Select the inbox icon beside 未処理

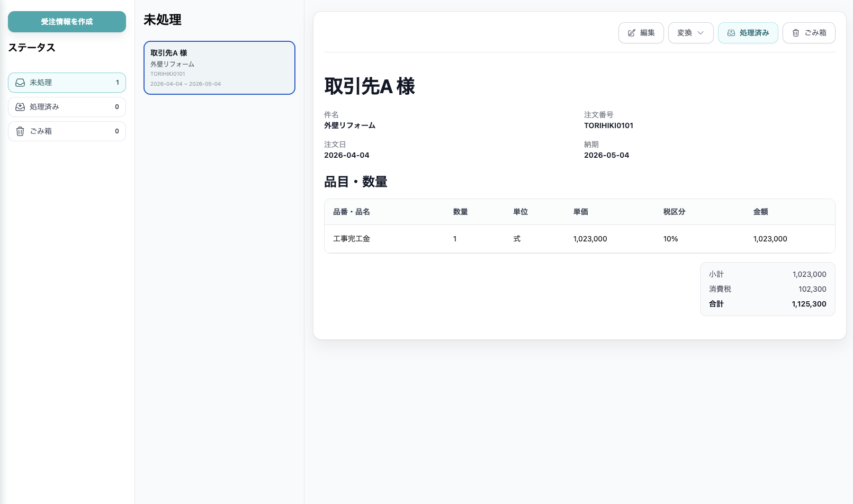(x=20, y=82)
